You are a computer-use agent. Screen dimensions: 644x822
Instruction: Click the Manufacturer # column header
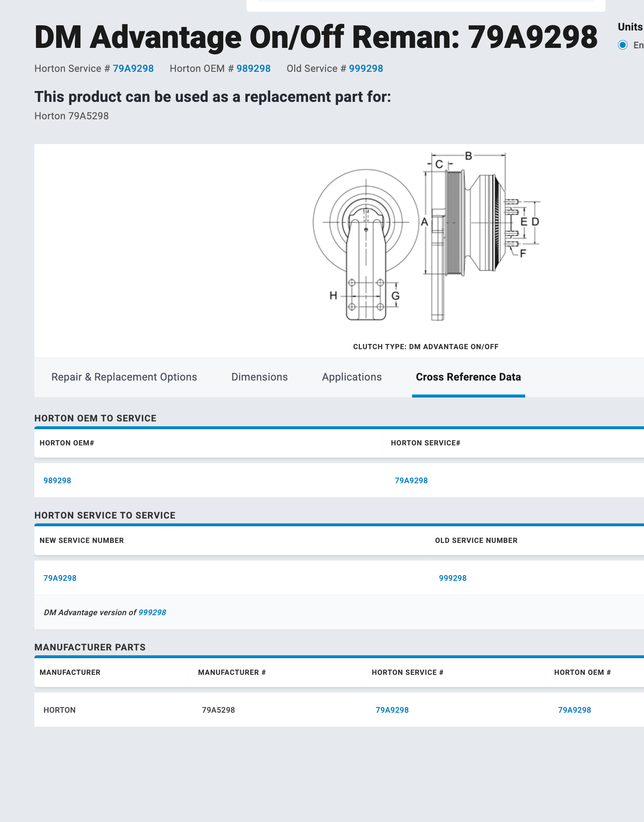[x=232, y=672]
